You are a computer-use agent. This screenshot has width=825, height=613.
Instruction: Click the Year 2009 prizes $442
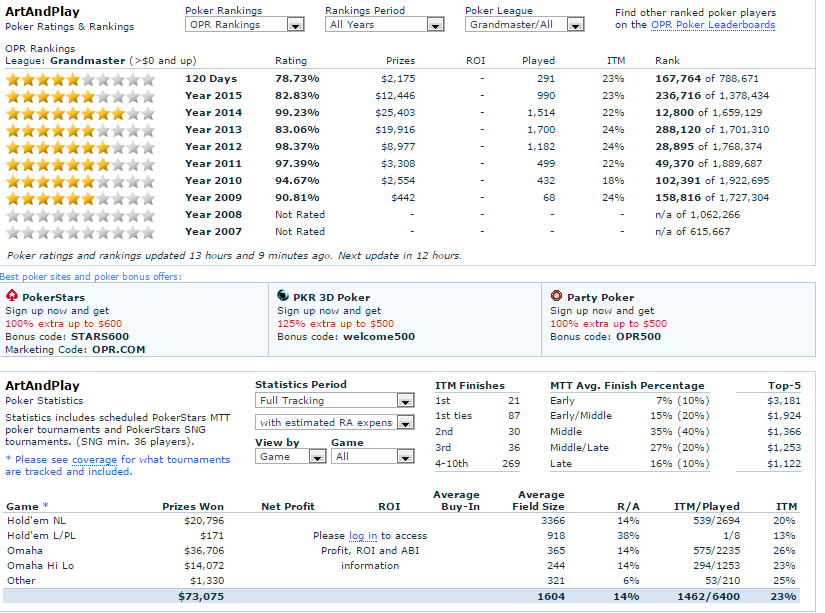coord(403,198)
